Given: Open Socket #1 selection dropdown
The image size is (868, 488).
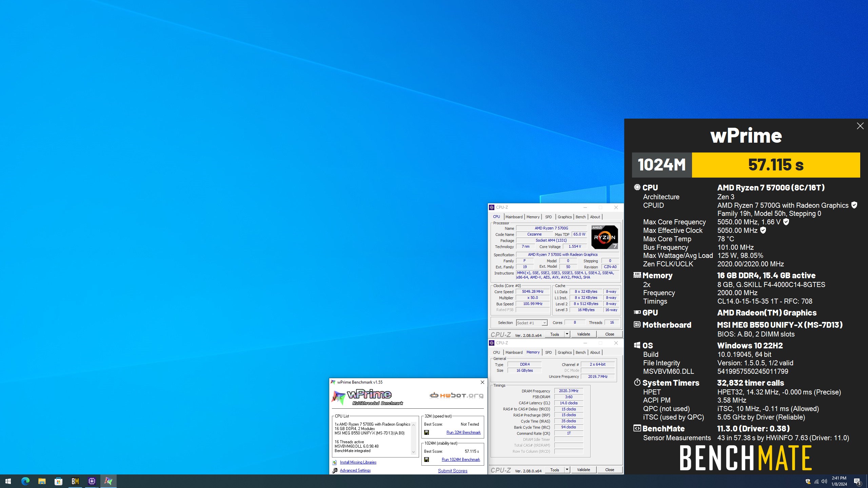Looking at the screenshot, I should click(x=532, y=323).
